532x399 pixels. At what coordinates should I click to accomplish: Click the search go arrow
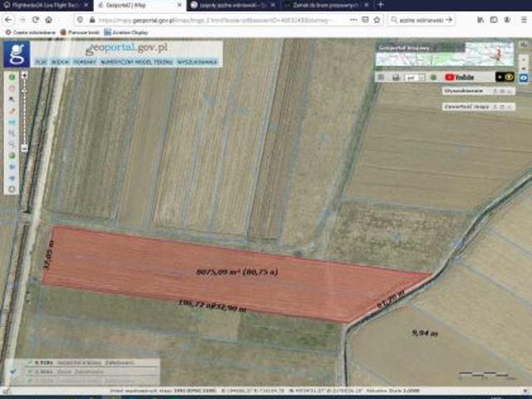pos(449,20)
